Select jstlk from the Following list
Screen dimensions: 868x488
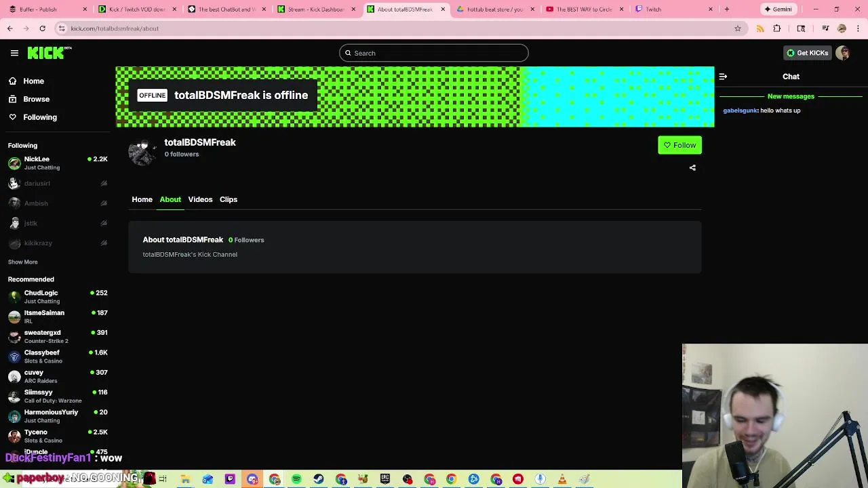[58, 223]
